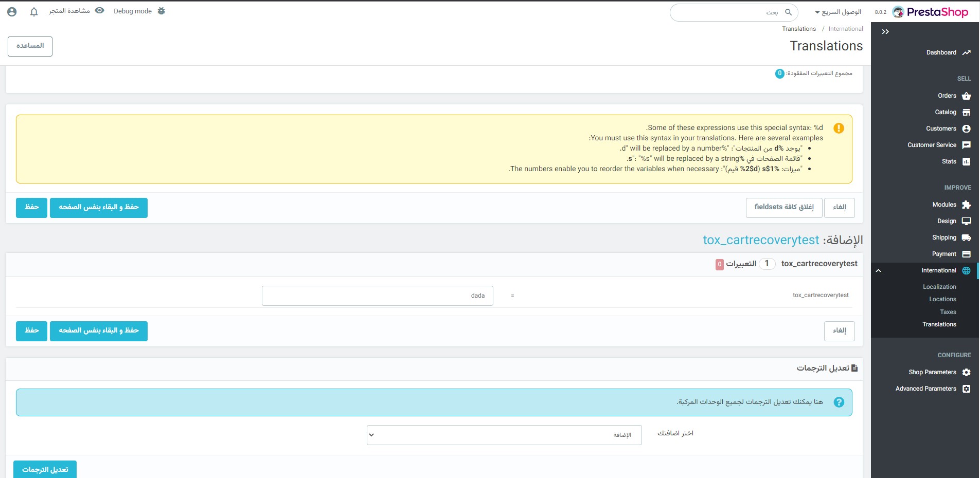Toggle store preview with the eye icon
The image size is (980, 478).
point(100,10)
